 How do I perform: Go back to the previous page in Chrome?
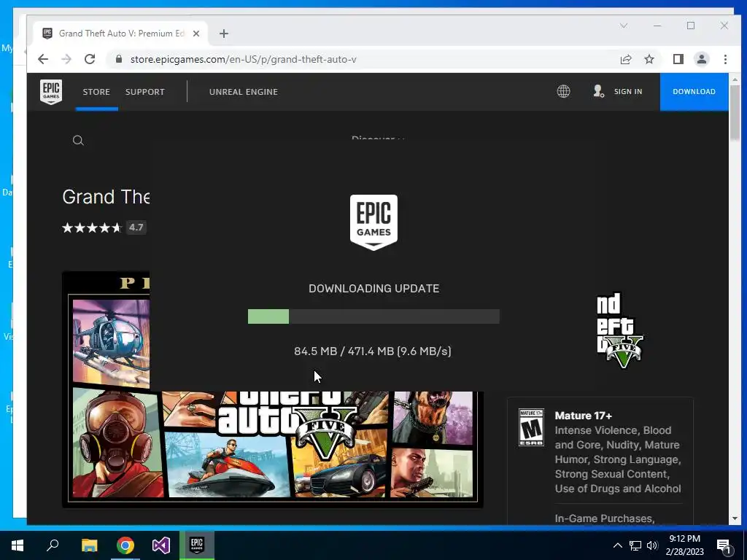43,59
